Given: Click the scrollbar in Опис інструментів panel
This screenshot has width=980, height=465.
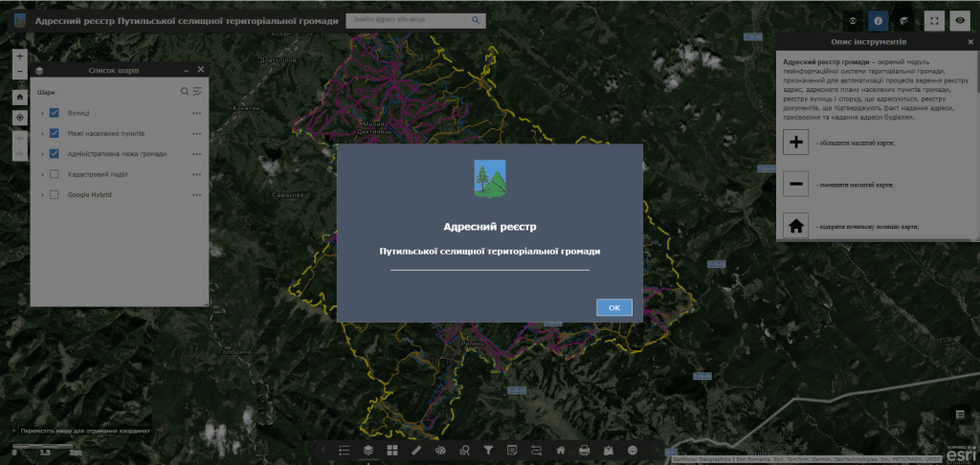Looking at the screenshot, I should point(977,72).
